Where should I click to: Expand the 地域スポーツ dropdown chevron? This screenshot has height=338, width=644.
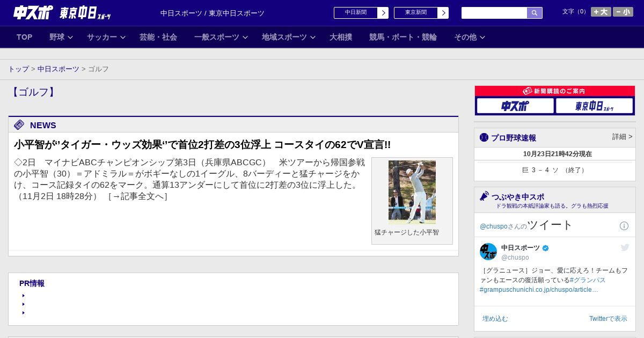pos(313,37)
